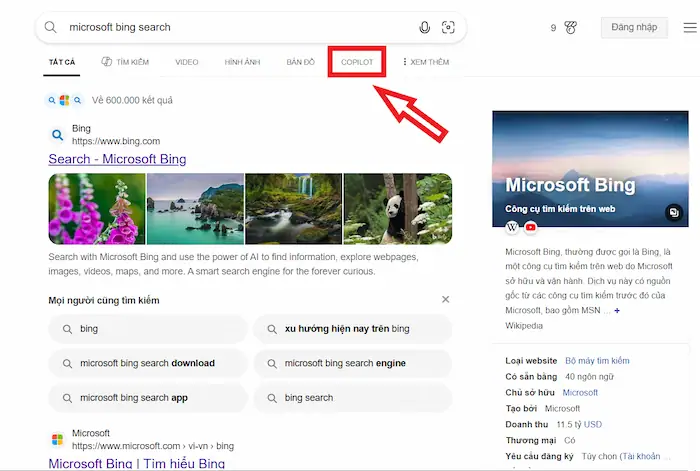700x471 pixels.
Task: Click '11.5 tỷ' revenue value
Action: pos(569,425)
